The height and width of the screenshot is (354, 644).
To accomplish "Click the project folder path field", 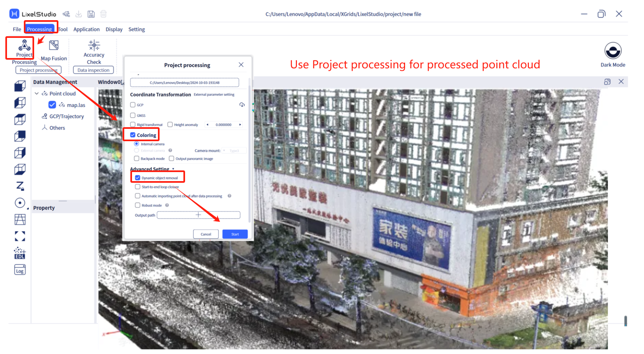I will pos(185,83).
